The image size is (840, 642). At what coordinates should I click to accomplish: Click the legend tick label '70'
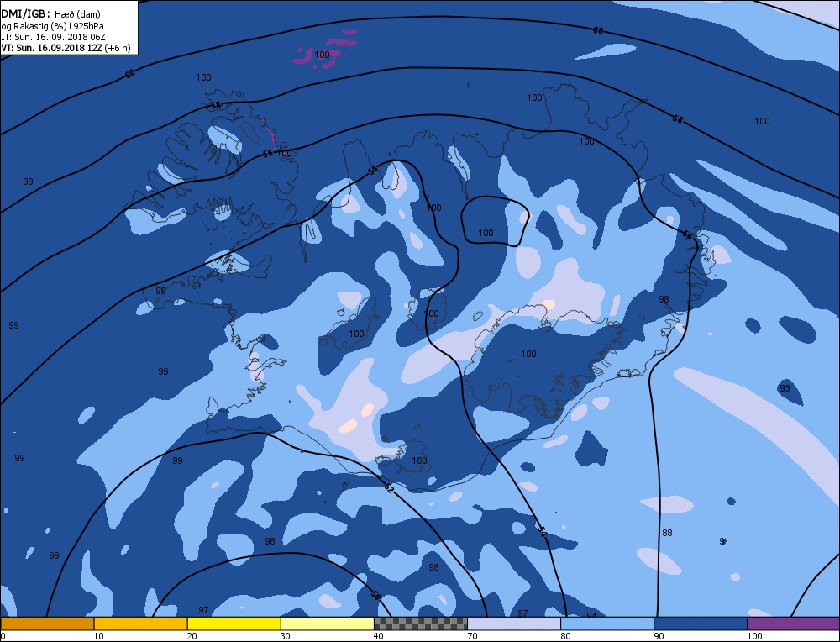472,636
